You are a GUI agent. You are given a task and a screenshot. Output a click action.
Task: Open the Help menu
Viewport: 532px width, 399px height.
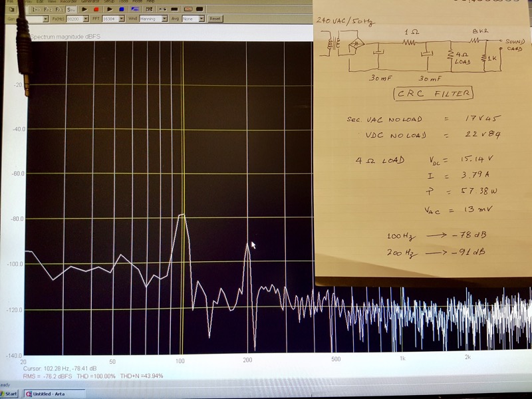point(150,1)
